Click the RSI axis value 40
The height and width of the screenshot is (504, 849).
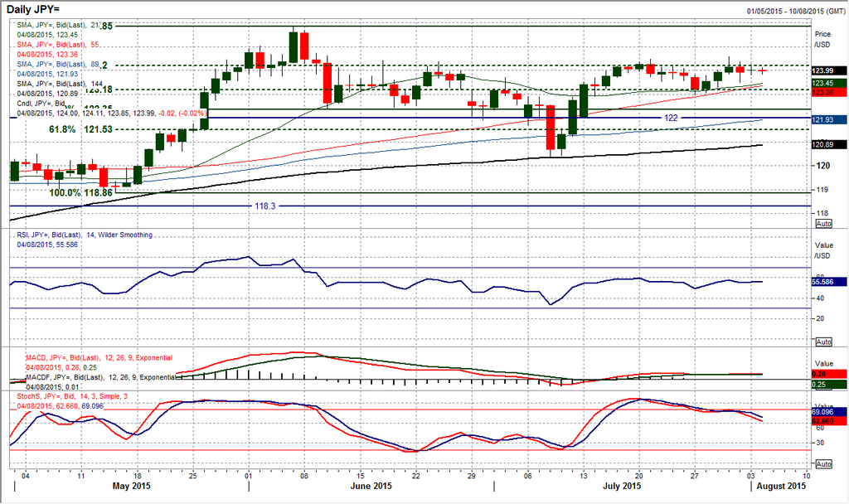[x=820, y=298]
